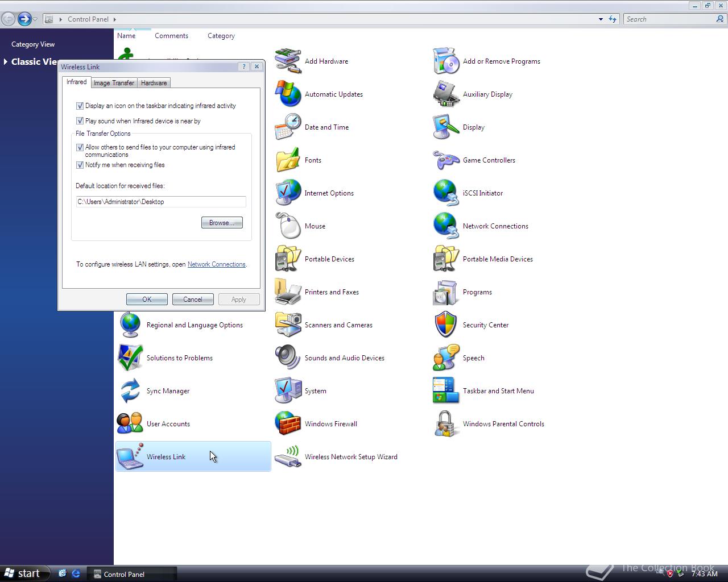728x582 pixels.
Task: Sort by the Comments column header
Action: 171,36
